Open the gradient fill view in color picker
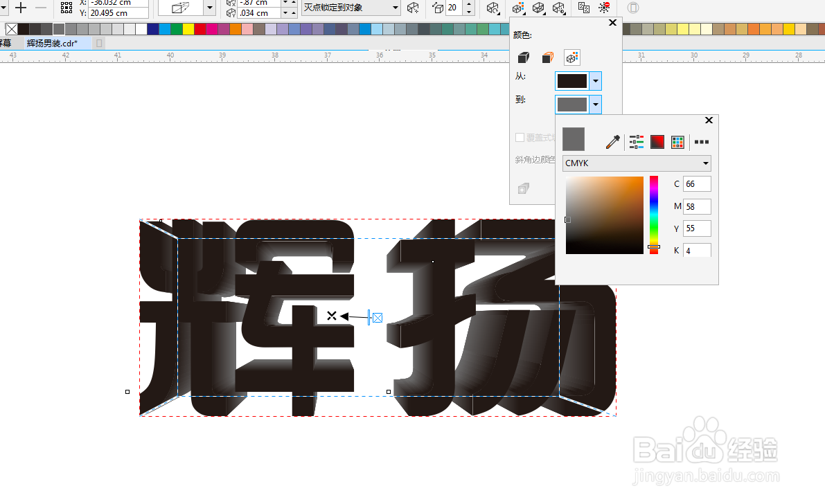The image size is (825, 504). pyautogui.click(x=657, y=141)
